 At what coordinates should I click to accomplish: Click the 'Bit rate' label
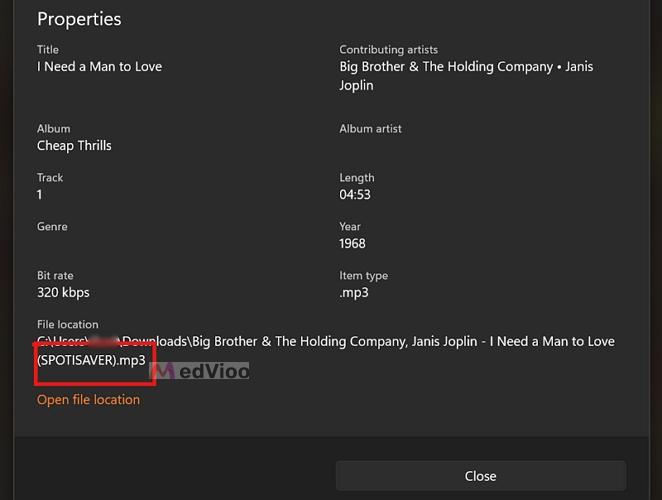coord(55,275)
